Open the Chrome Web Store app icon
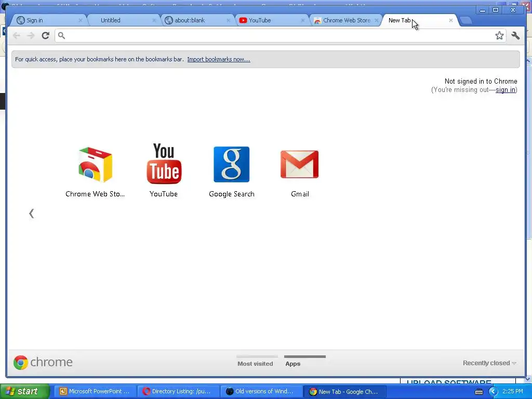The image size is (532, 399). [x=96, y=165]
